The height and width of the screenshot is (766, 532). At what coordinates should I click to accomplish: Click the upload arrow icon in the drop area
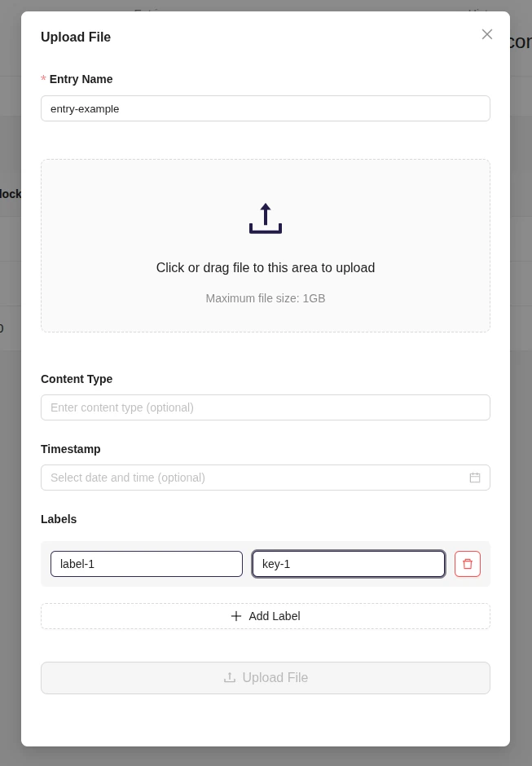pyautogui.click(x=266, y=218)
